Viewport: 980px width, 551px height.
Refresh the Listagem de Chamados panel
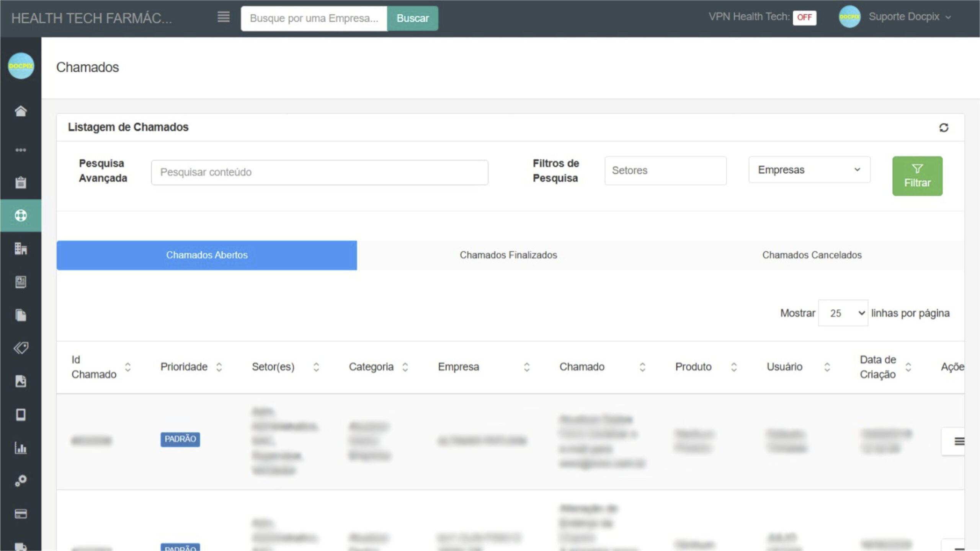(x=944, y=127)
